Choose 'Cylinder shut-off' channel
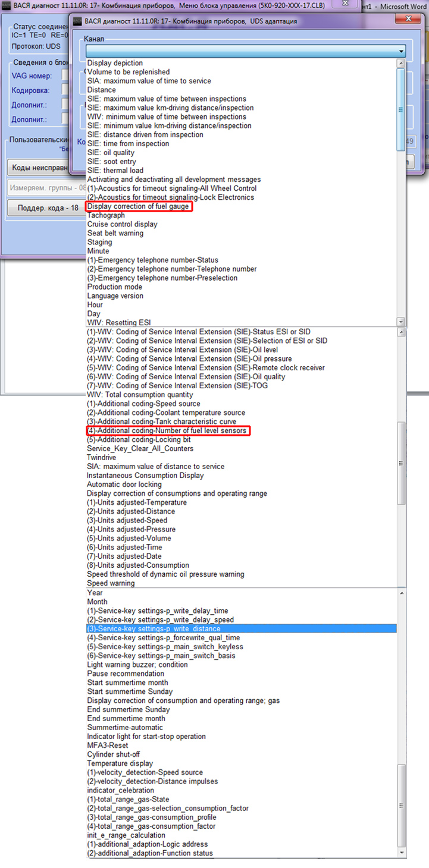Image resolution: width=429 pixels, height=868 pixels. pos(113,754)
